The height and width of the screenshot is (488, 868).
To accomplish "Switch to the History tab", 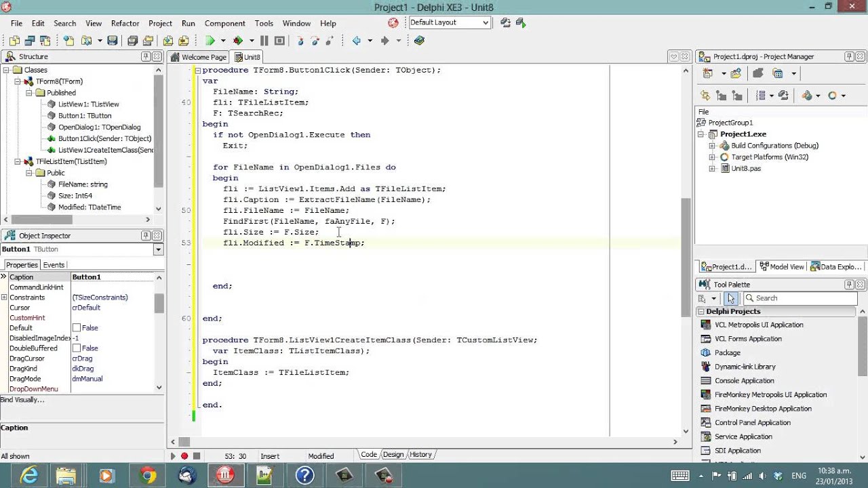I will pyautogui.click(x=420, y=455).
